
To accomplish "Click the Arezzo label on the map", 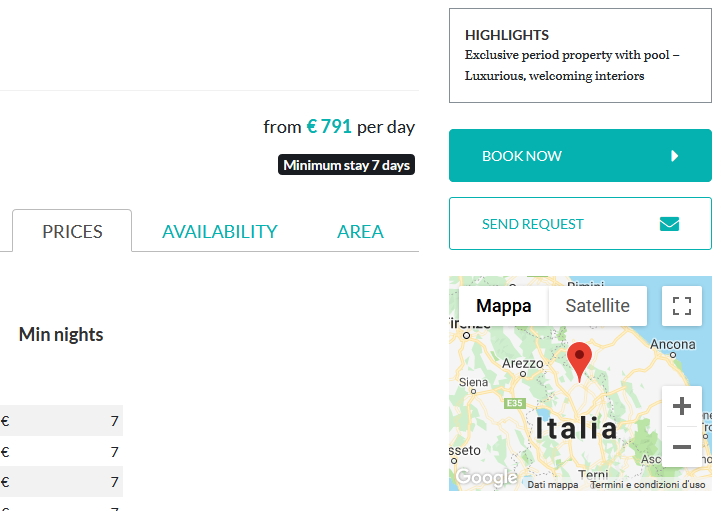I will tap(522, 363).
